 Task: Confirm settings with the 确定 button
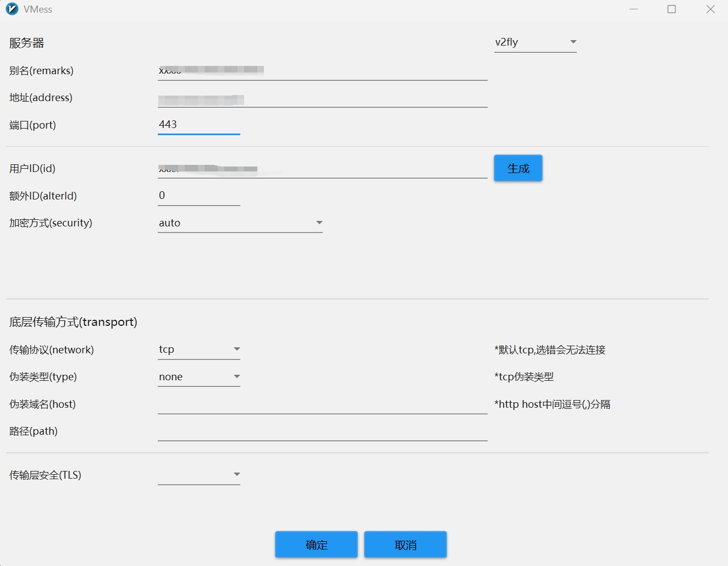click(316, 545)
